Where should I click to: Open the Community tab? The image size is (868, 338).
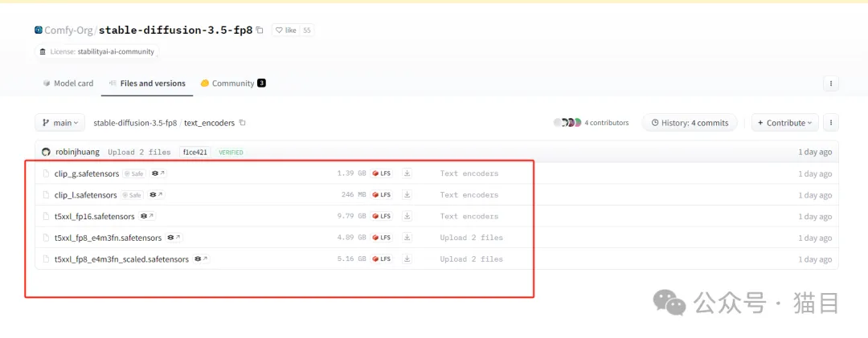[233, 83]
